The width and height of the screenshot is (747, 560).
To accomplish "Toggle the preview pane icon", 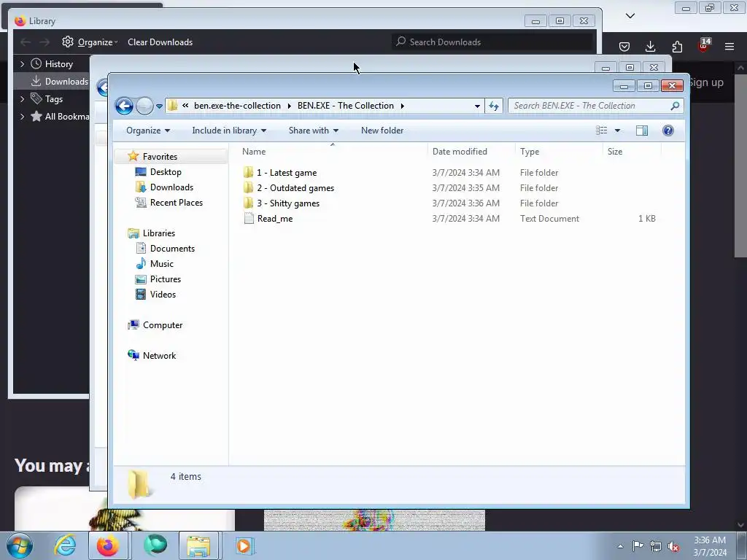I will pos(642,131).
